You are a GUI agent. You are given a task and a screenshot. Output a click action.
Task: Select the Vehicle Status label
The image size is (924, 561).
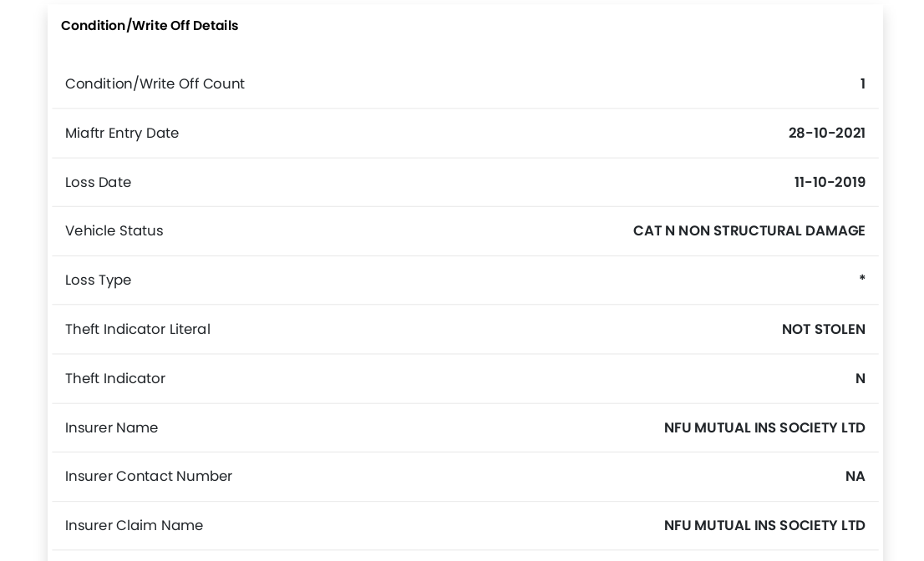114,230
